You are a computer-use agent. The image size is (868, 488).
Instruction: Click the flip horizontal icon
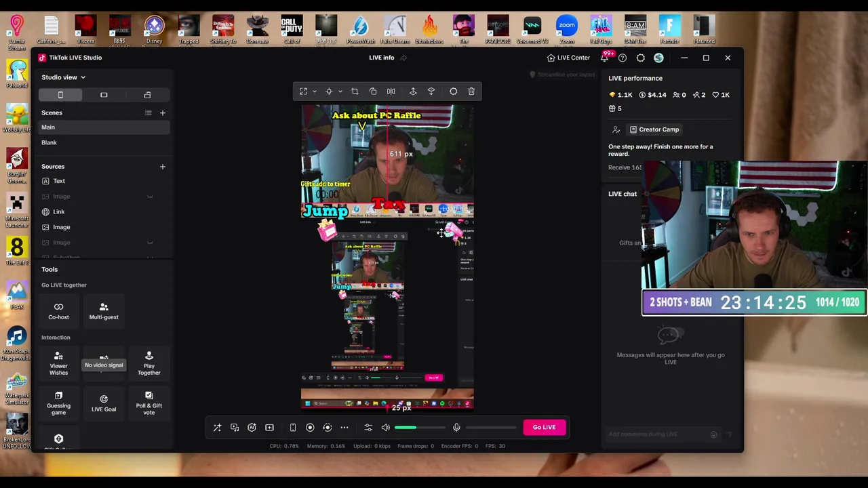tap(391, 91)
